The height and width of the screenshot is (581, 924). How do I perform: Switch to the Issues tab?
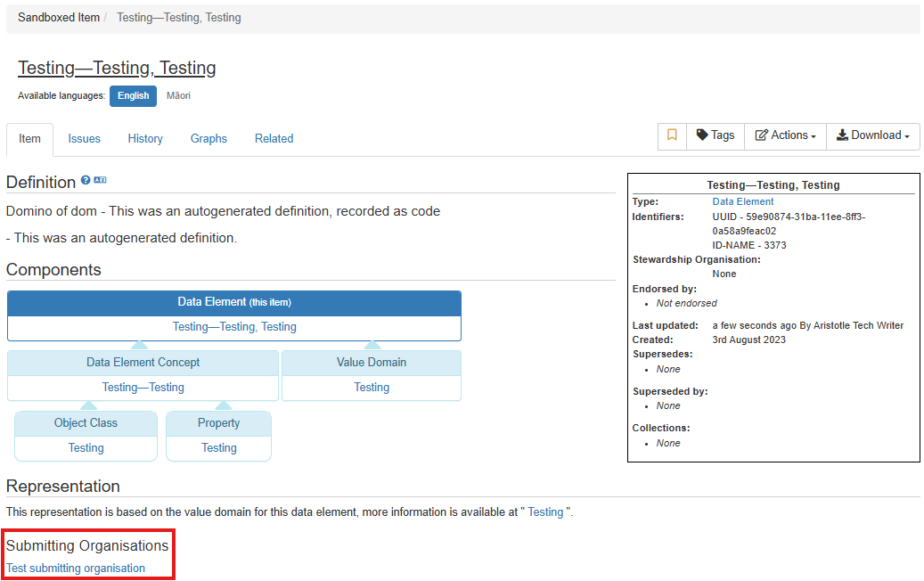click(84, 139)
